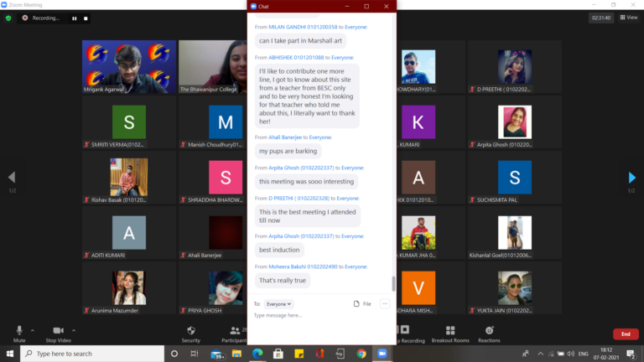Go to previous page of participants
This screenshot has width=644, height=362.
pos(11,177)
